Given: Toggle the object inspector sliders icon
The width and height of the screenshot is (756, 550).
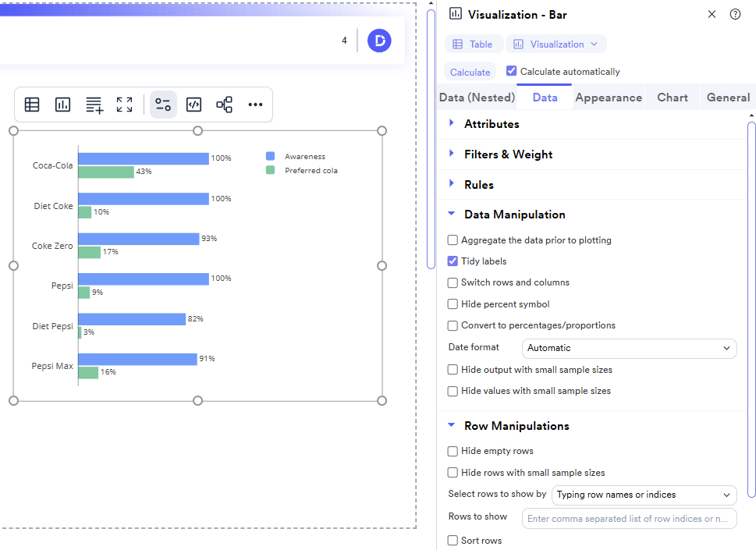Looking at the screenshot, I should (x=163, y=105).
